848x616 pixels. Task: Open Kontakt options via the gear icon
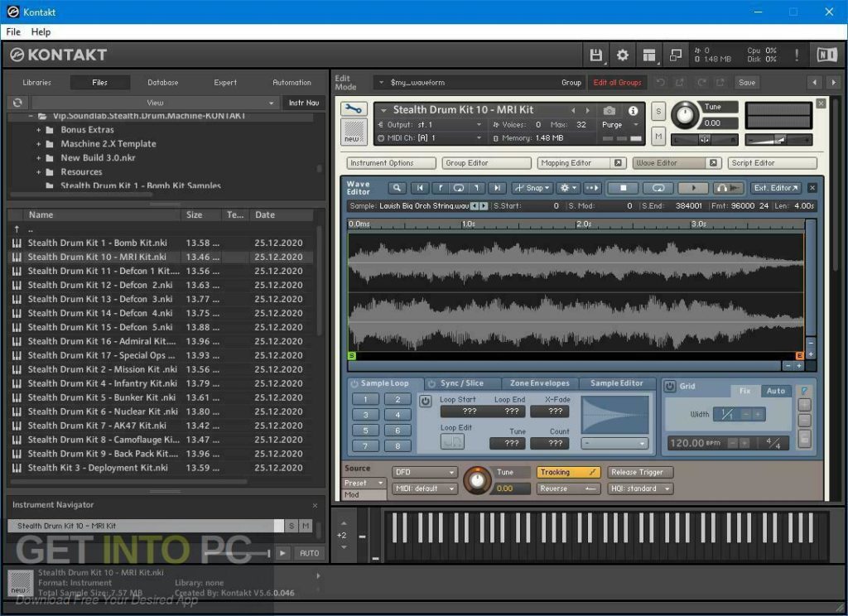(x=623, y=54)
